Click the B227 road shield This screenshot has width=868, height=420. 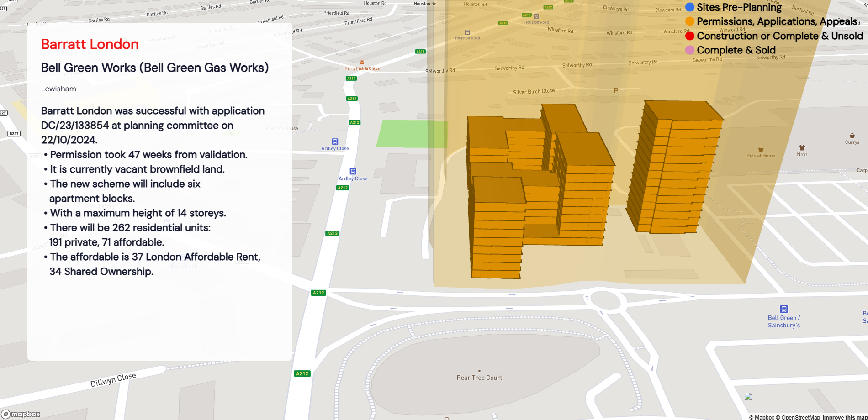[14, 134]
